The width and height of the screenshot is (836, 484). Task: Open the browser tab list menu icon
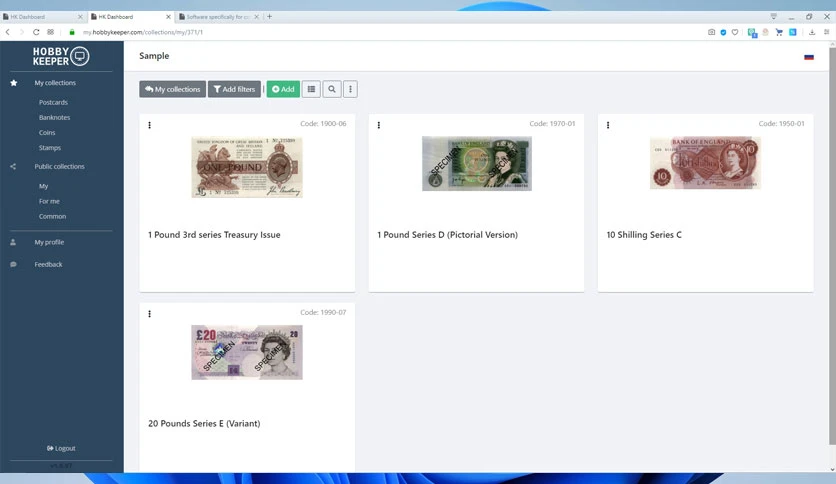pos(774,17)
